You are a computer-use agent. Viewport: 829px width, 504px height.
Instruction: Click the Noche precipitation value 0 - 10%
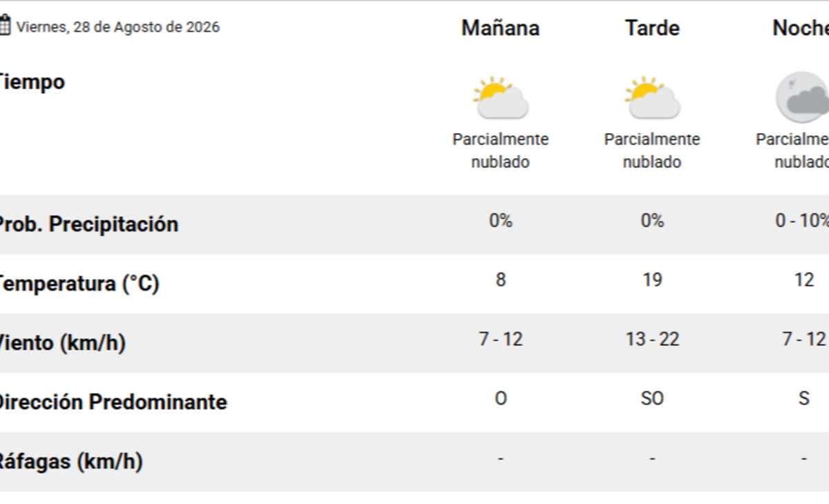[802, 220]
